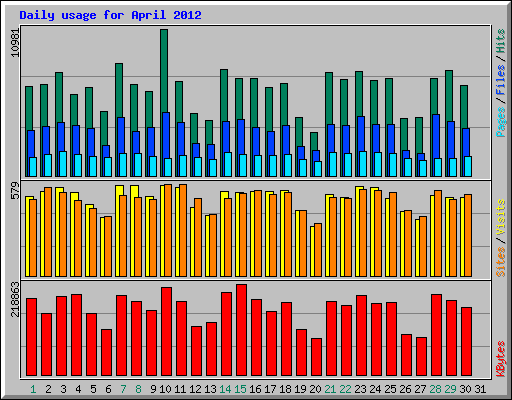Click day label 15 on the x-axis

pyautogui.click(x=240, y=389)
